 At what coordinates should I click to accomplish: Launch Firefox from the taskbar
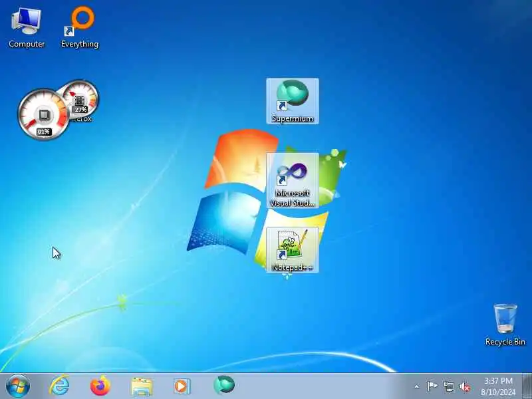tap(100, 386)
